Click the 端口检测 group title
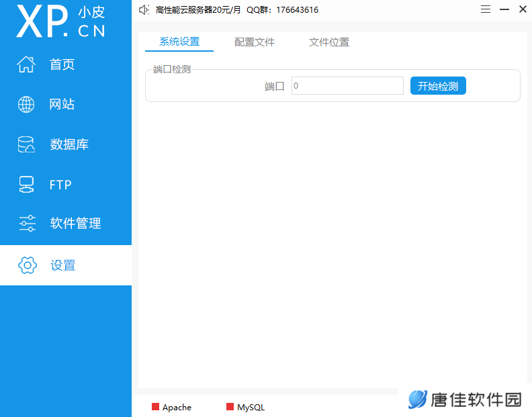The height and width of the screenshot is (417, 532). pyautogui.click(x=172, y=69)
